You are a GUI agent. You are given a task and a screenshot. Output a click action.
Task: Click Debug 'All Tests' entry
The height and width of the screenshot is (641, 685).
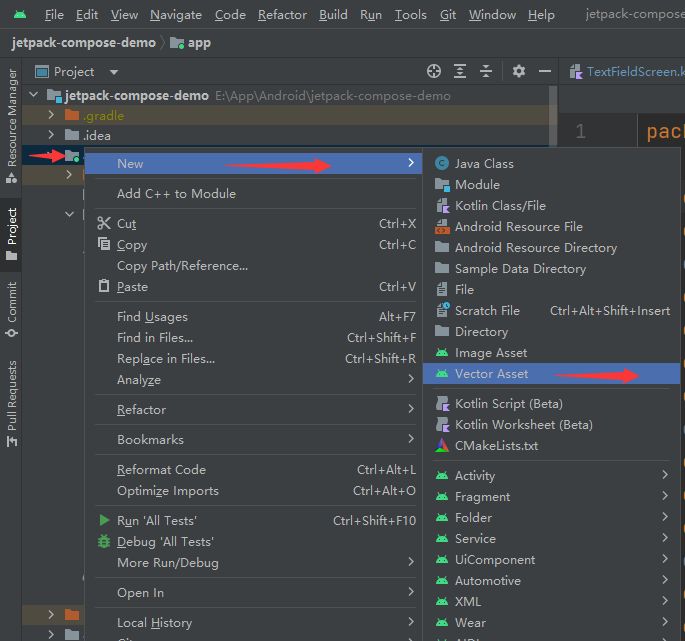click(165, 541)
